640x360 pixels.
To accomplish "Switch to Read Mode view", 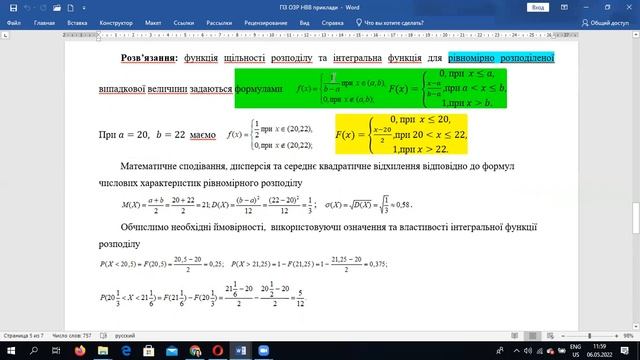I will click(515, 336).
